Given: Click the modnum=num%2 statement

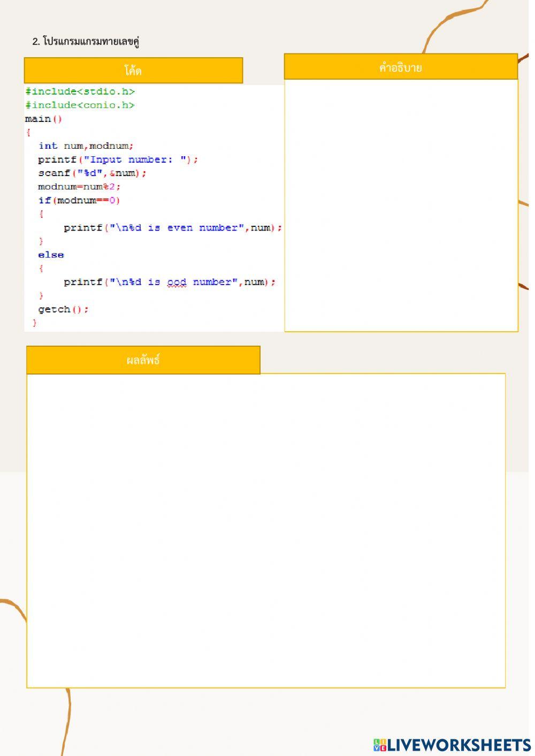Looking at the screenshot, I should pyautogui.click(x=79, y=187).
